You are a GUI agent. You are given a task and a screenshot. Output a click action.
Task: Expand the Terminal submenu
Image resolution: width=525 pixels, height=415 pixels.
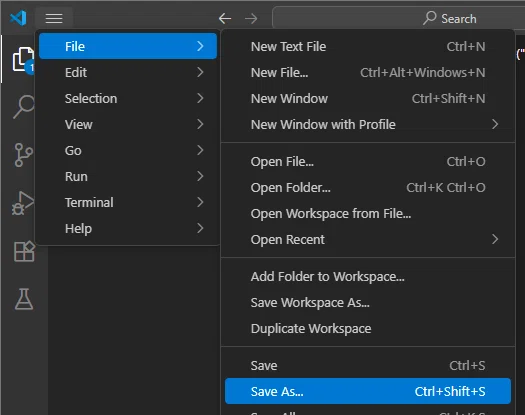pos(128,202)
